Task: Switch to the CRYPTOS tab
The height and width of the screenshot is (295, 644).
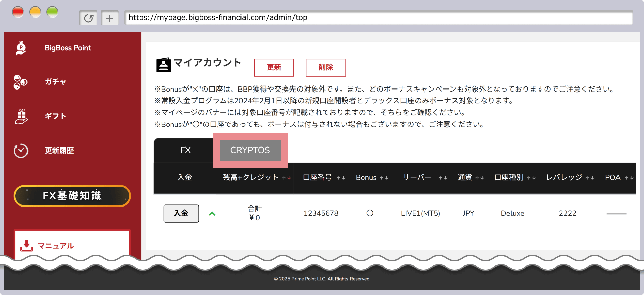Action: [x=250, y=150]
